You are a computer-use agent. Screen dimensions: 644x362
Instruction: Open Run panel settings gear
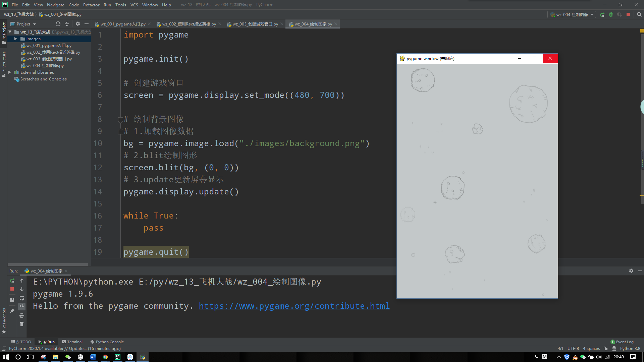tap(631, 271)
